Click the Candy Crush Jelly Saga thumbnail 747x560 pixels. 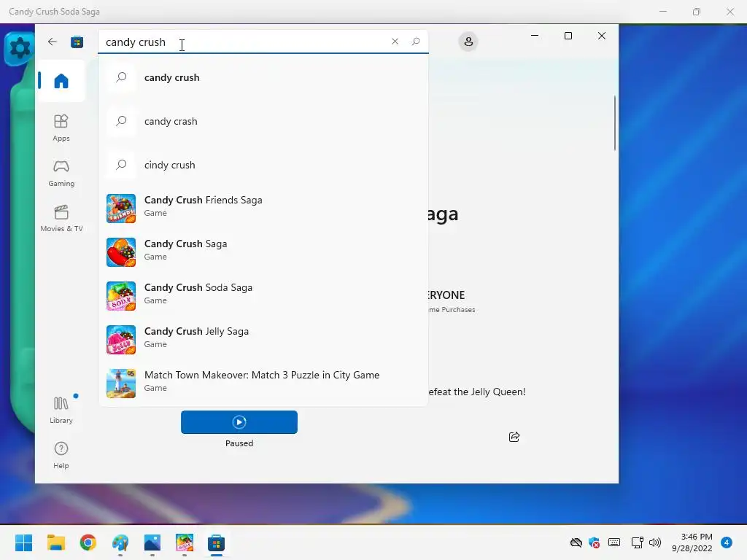121,340
